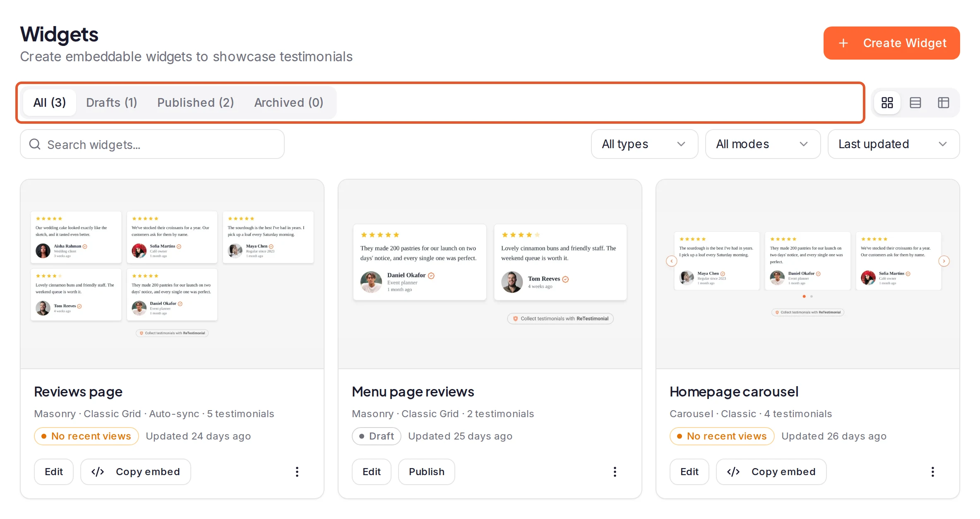
Task: Click 'Carousel · Classic · 4 testimonials' text
Action: pos(751,414)
